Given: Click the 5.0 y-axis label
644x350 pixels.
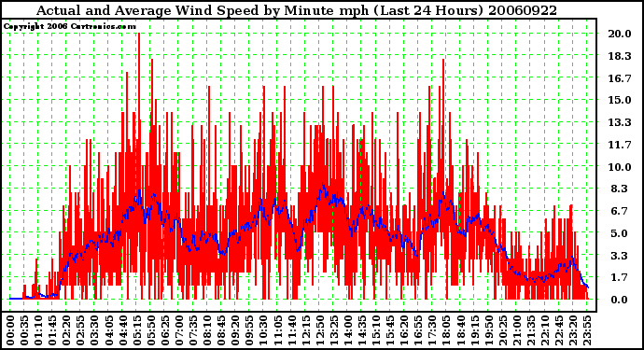Looking at the screenshot, I should (620, 233).
